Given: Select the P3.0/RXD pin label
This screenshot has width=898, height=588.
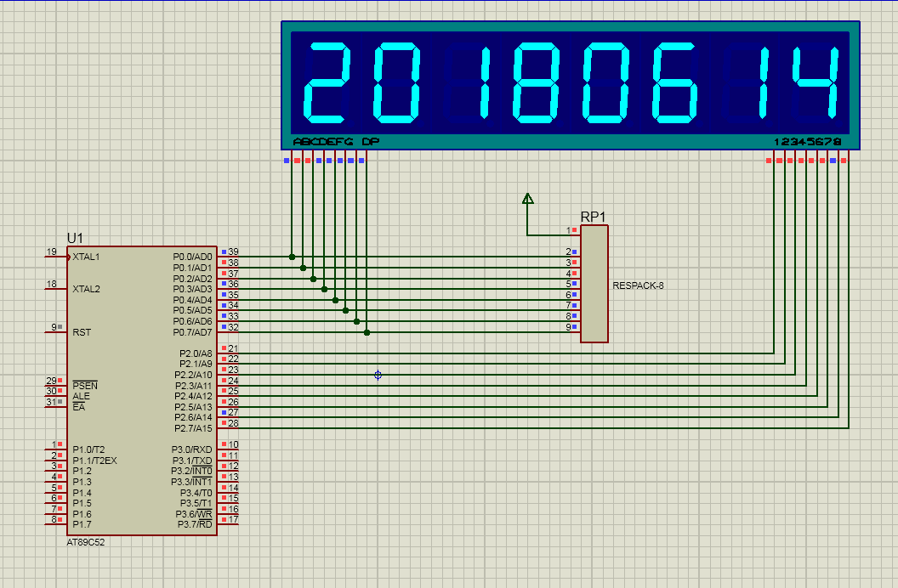Looking at the screenshot, I should click(192, 449).
